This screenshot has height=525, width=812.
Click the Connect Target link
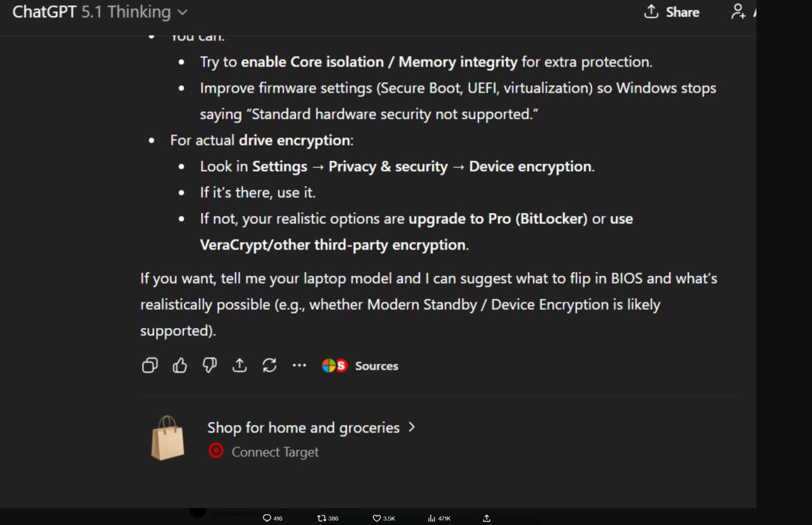[x=275, y=452]
